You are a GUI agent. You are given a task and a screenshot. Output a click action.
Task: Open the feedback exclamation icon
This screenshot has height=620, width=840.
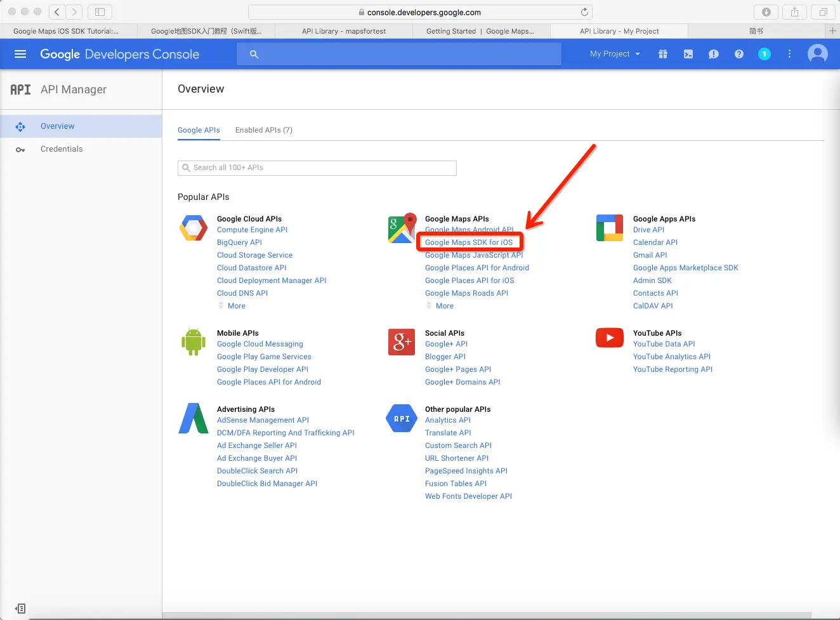(x=714, y=54)
